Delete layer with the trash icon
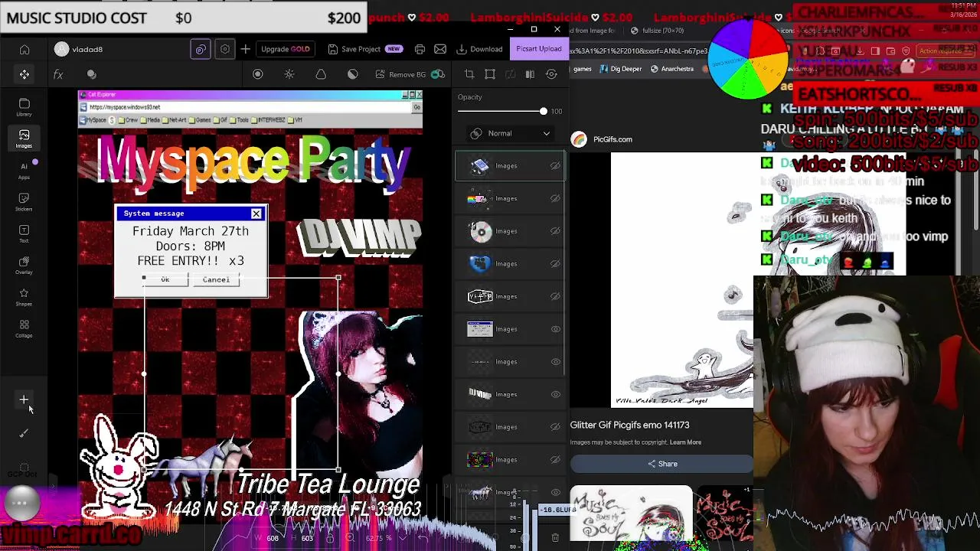This screenshot has height=551, width=980. [x=555, y=538]
